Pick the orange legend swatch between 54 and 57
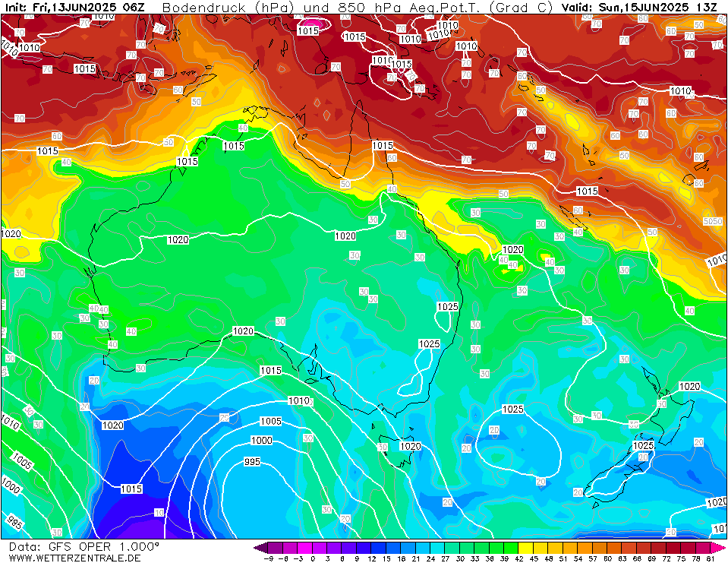 [585, 547]
